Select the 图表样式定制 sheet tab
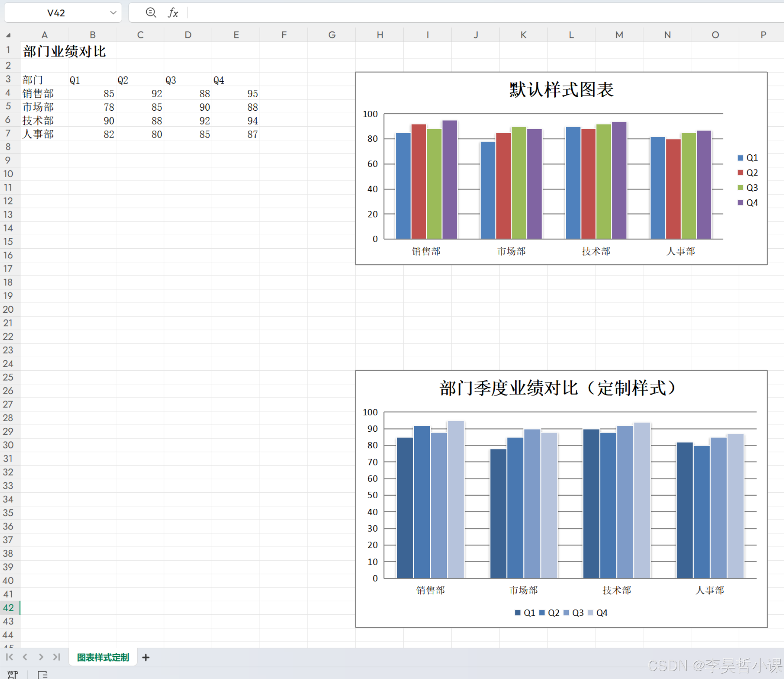 point(103,658)
